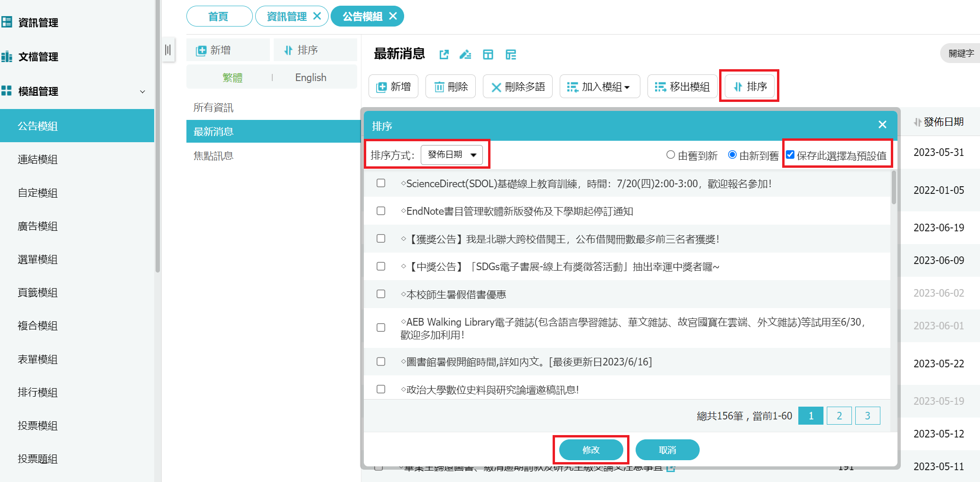Image resolution: width=980 pixels, height=482 pixels.
Task: Select the 由新到舊 radio option
Action: point(732,155)
